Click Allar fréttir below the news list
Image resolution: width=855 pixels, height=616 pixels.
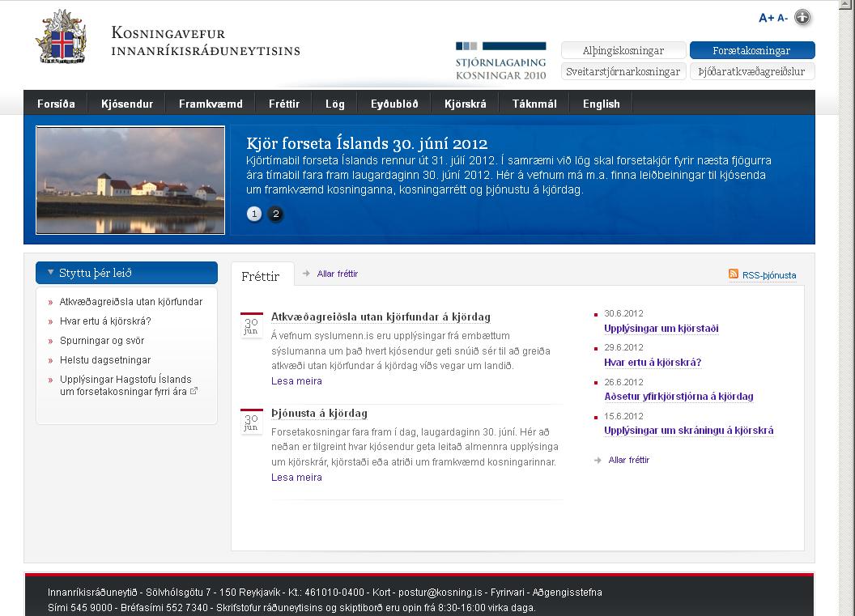[x=629, y=460]
